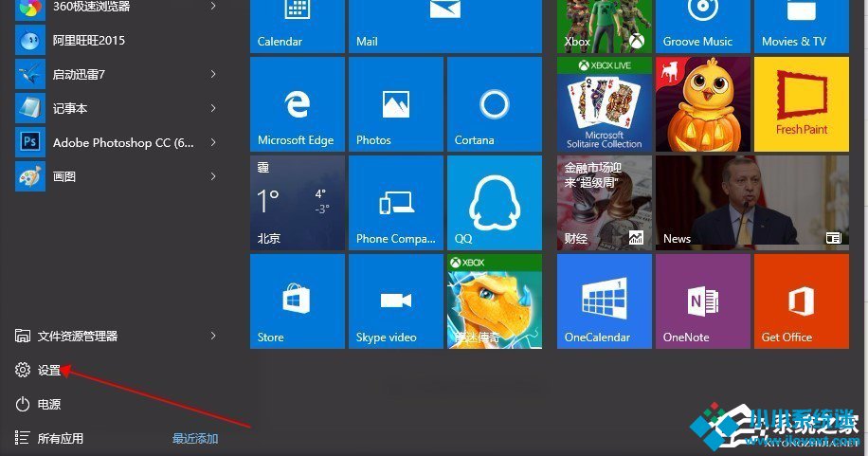Launch Microsoft Solitaire Collection tile

[604, 104]
